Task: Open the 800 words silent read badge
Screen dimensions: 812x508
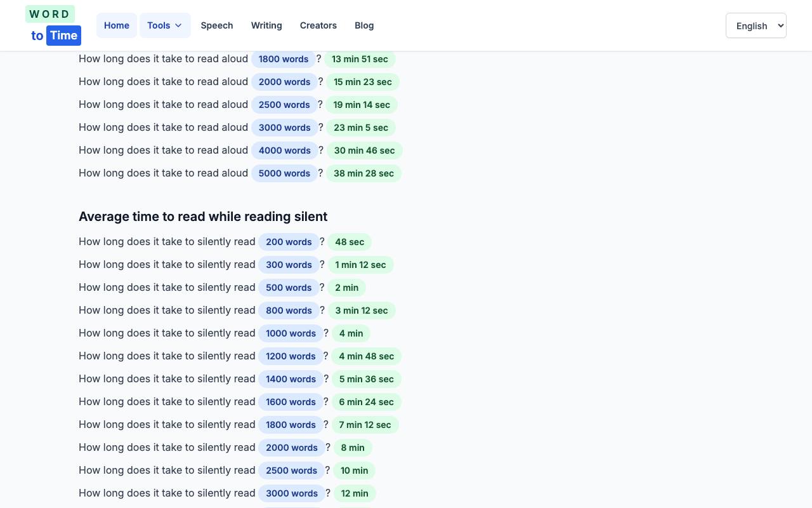Action: pyautogui.click(x=289, y=311)
